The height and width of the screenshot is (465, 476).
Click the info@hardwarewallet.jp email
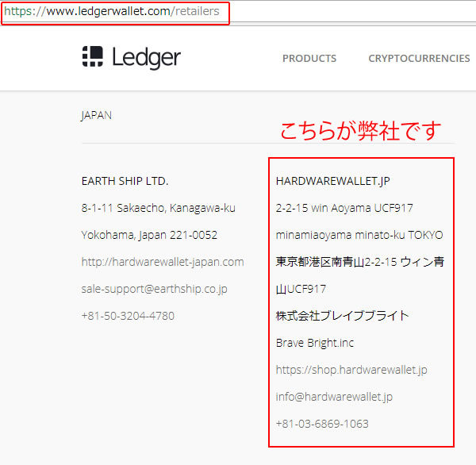coord(334,397)
